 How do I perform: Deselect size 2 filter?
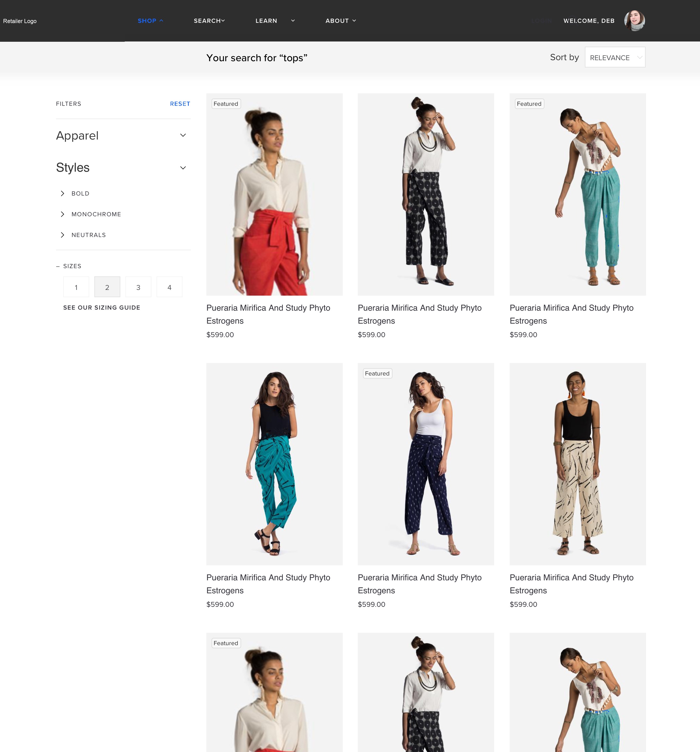[107, 287]
